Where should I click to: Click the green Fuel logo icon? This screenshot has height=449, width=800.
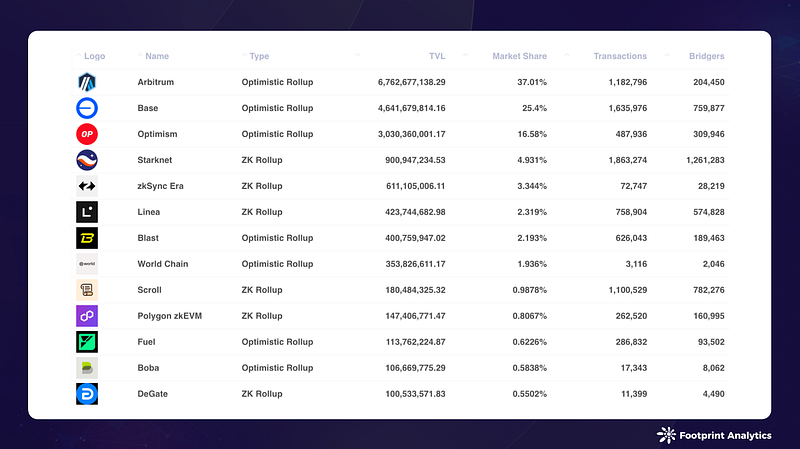[87, 342]
